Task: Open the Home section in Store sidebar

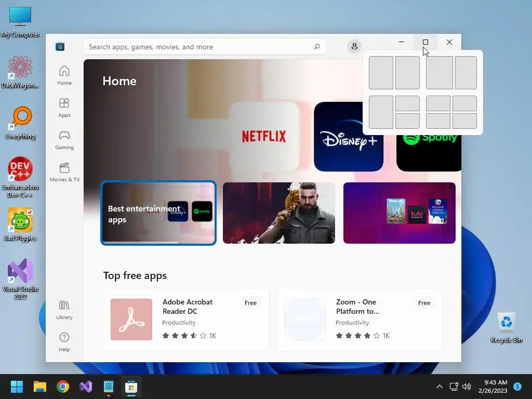Action: 64,75
